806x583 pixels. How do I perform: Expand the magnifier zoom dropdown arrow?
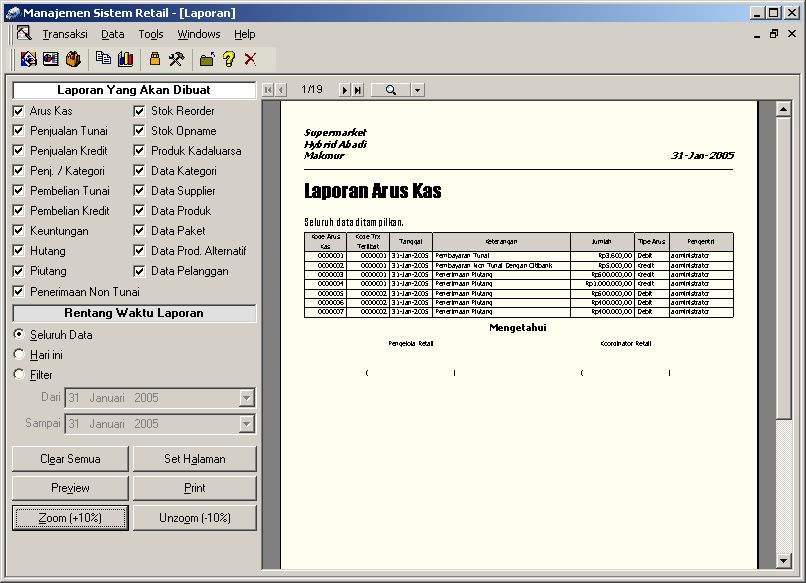click(x=417, y=90)
